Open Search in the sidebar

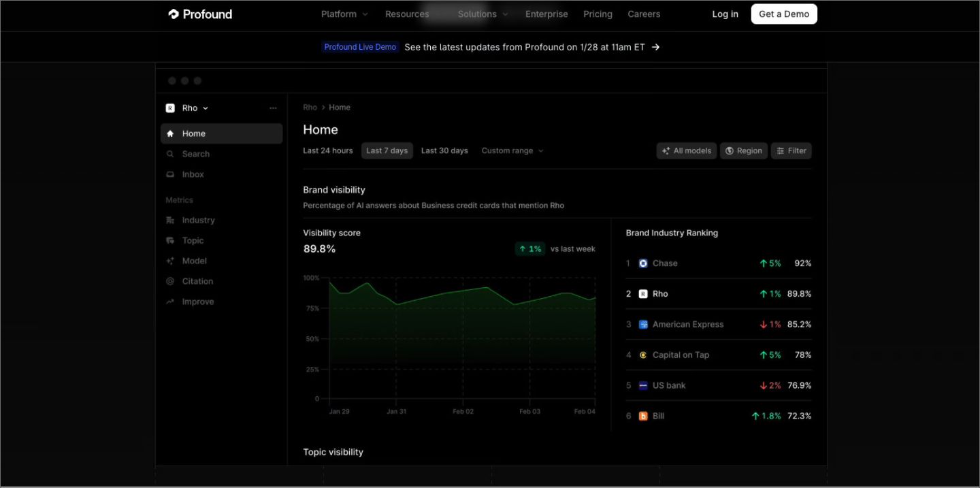point(221,154)
